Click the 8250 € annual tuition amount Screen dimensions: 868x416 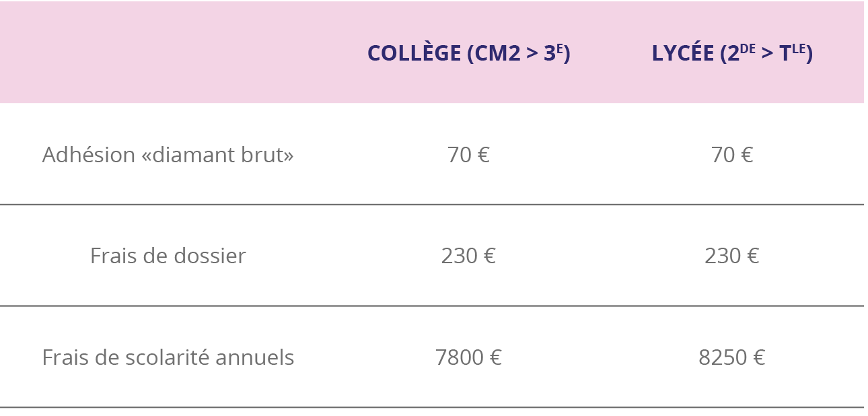tap(732, 357)
